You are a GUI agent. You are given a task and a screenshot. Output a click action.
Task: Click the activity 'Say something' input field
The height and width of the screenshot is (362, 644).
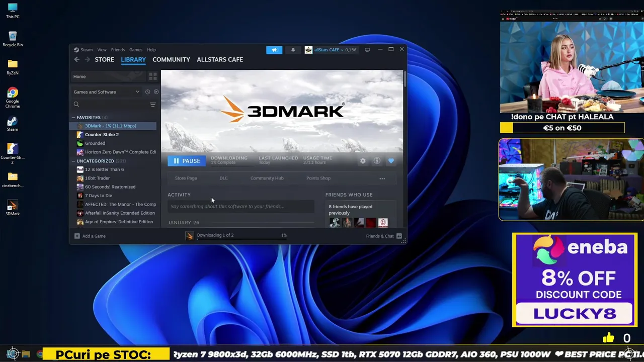tap(241, 206)
